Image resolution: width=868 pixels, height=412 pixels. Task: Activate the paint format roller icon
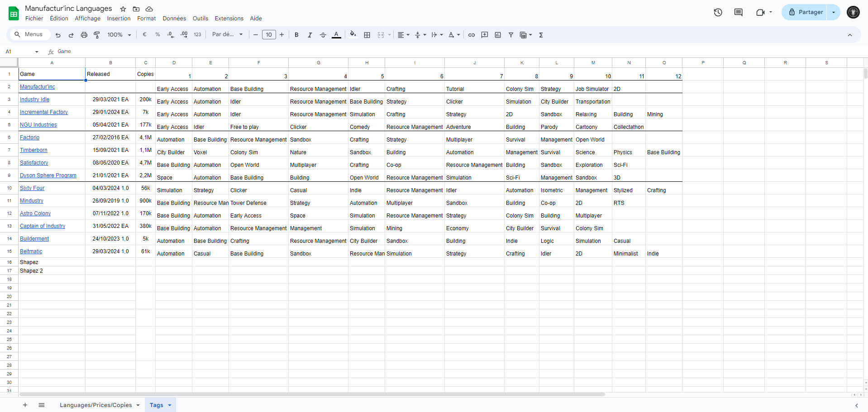(97, 35)
